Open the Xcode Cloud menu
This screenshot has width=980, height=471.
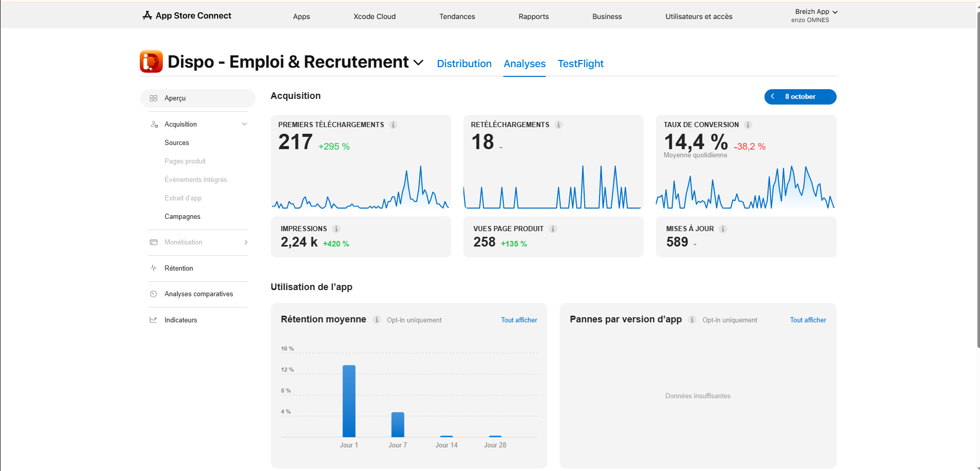pyautogui.click(x=375, y=16)
